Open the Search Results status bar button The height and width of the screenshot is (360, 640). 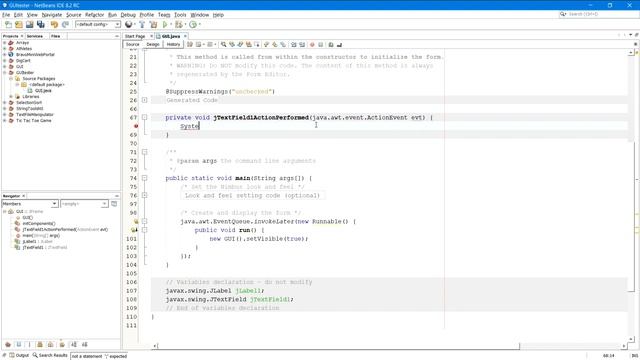pyautogui.click(x=50, y=356)
